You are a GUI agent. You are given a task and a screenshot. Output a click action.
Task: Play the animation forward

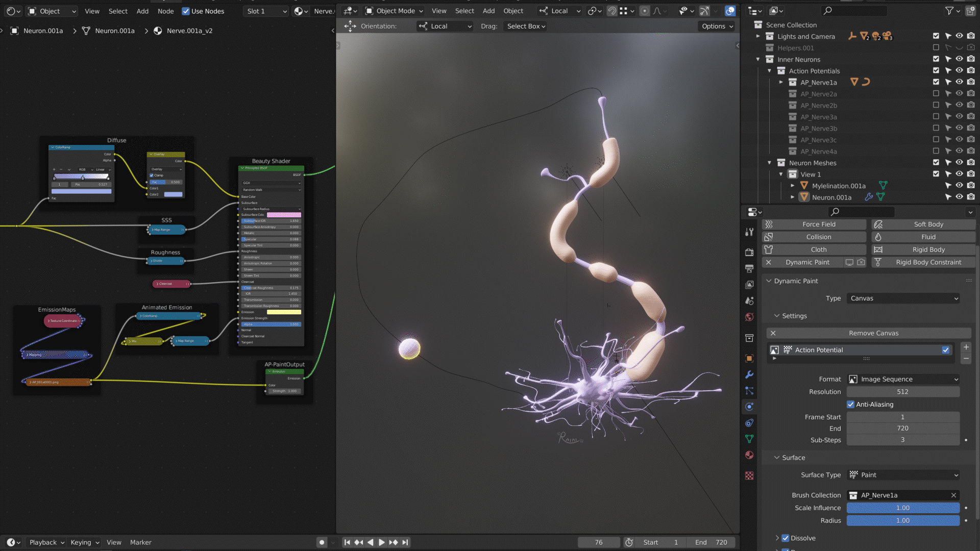point(381,542)
